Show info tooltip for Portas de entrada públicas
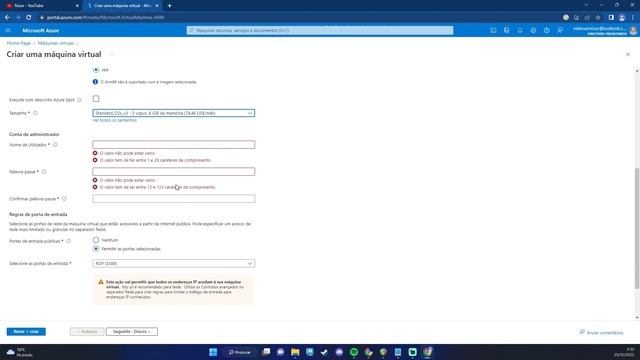 pyautogui.click(x=69, y=241)
